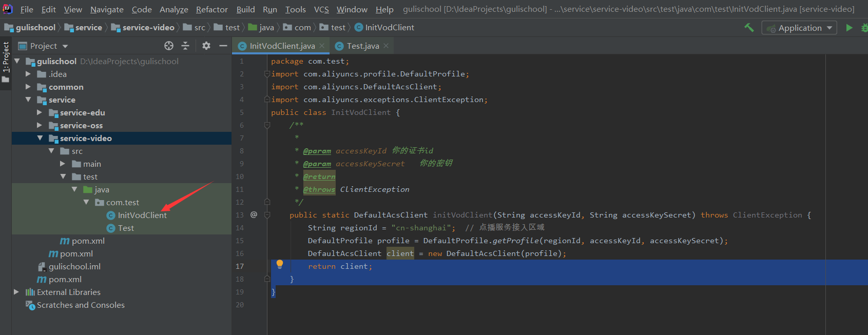
Task: Fold the import block at line 2
Action: (267, 74)
